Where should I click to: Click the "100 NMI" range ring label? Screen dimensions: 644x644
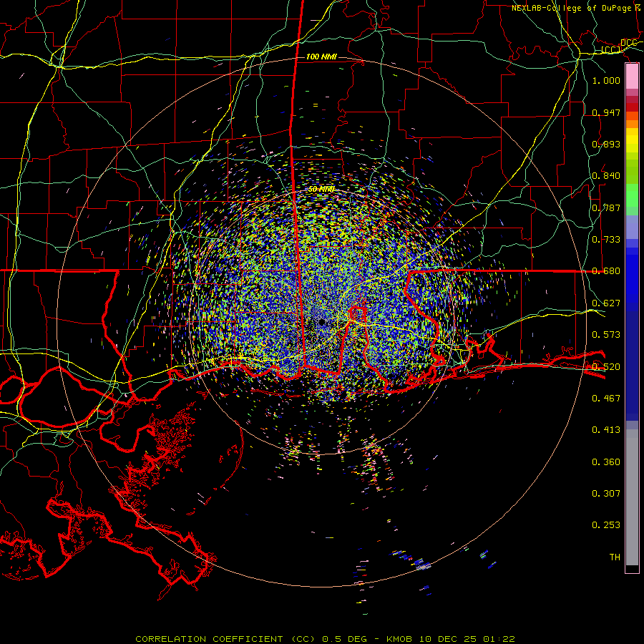pyautogui.click(x=321, y=57)
